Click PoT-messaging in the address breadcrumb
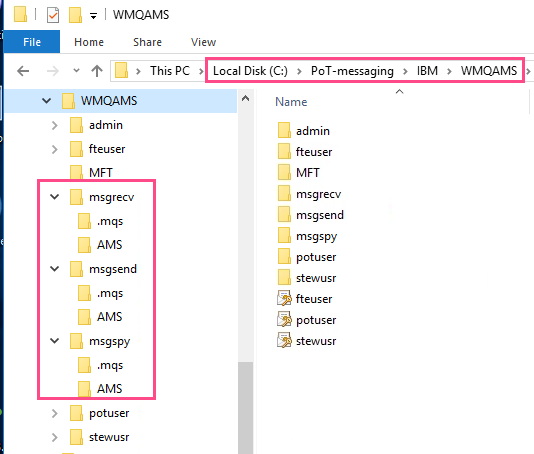This screenshot has width=534, height=454. click(x=352, y=71)
